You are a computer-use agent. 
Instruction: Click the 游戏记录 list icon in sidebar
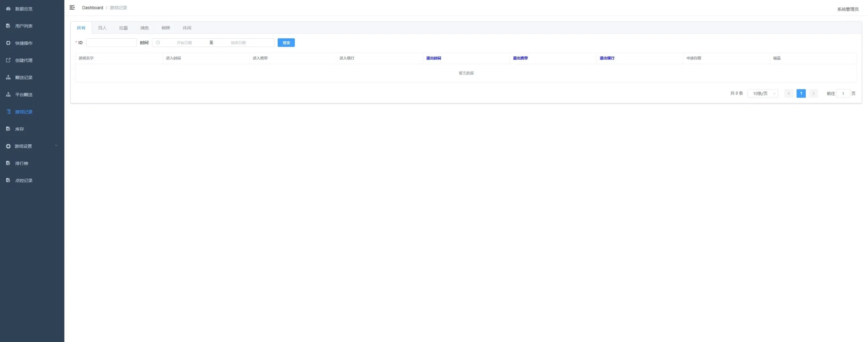8,112
